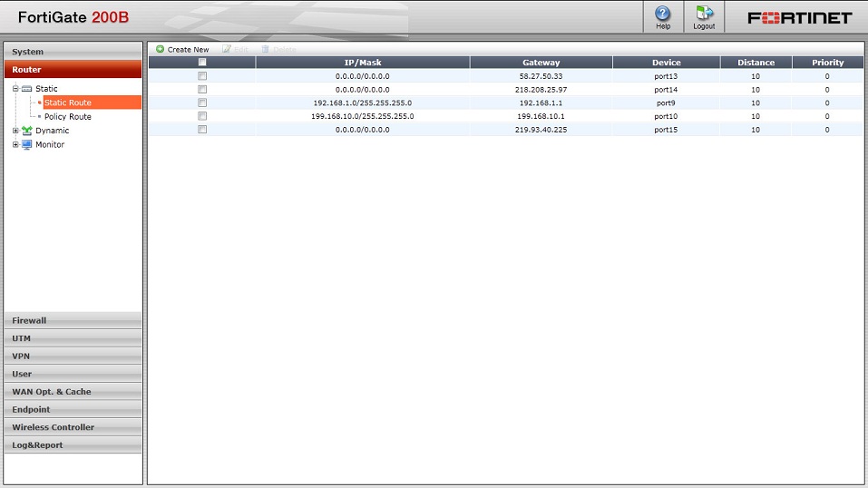The height and width of the screenshot is (488, 868).
Task: Click the Fortinet logo
Action: 799,18
